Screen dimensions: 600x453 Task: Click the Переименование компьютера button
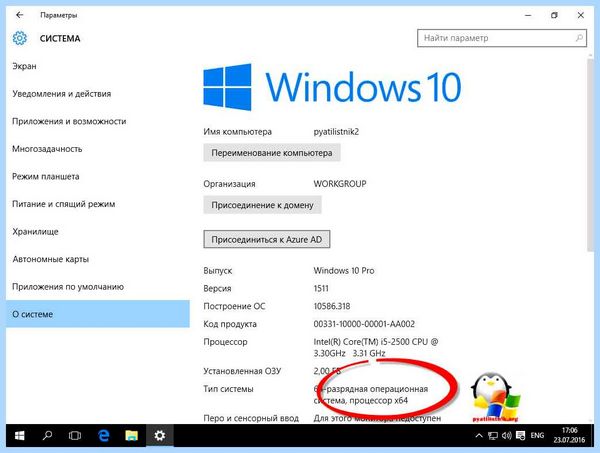click(272, 153)
